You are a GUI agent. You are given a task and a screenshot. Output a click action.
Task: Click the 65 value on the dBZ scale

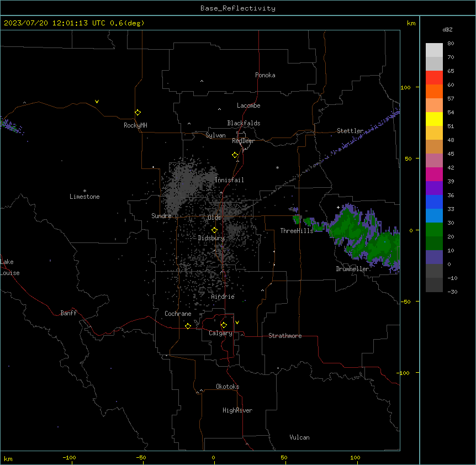point(451,71)
